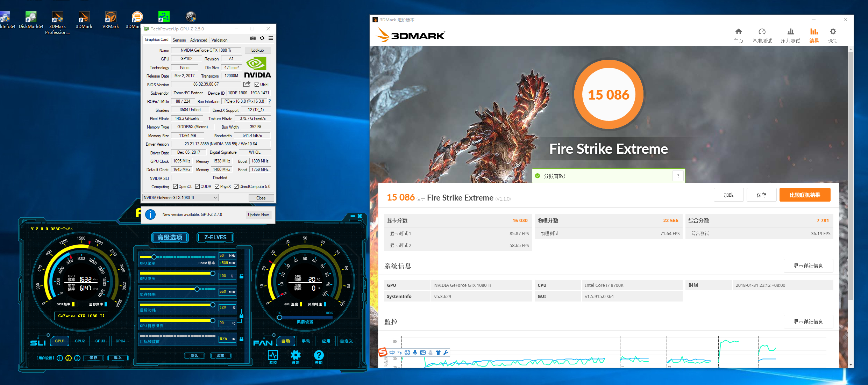Click the 风扇设置 fan speed slider handle
This screenshot has width=868, height=385.
pos(279,317)
